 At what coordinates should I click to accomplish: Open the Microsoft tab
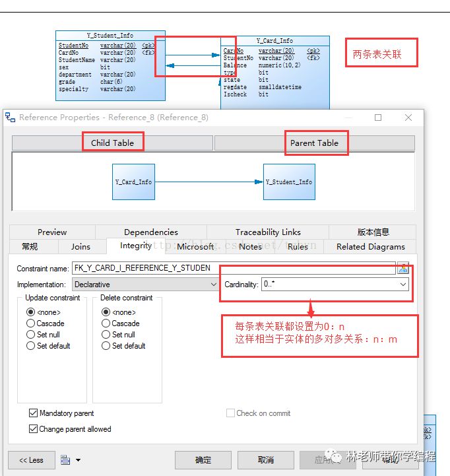pos(195,246)
